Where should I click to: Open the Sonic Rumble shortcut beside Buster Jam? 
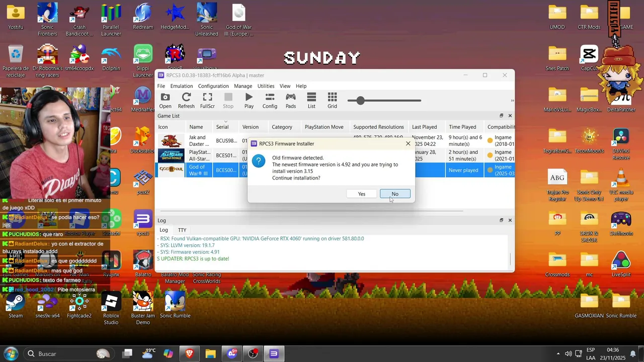click(175, 305)
